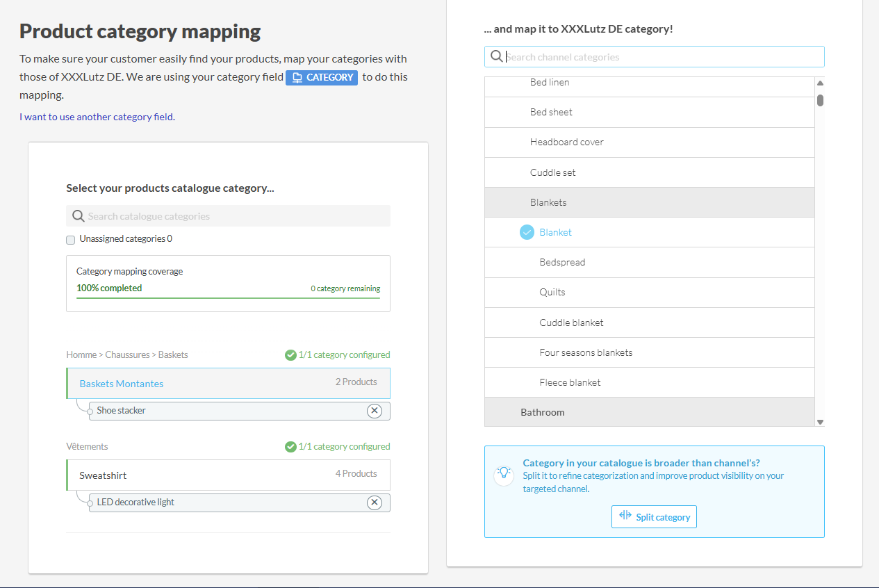Click the magnifier icon in catalogue search
The image size is (879, 588).
click(79, 216)
